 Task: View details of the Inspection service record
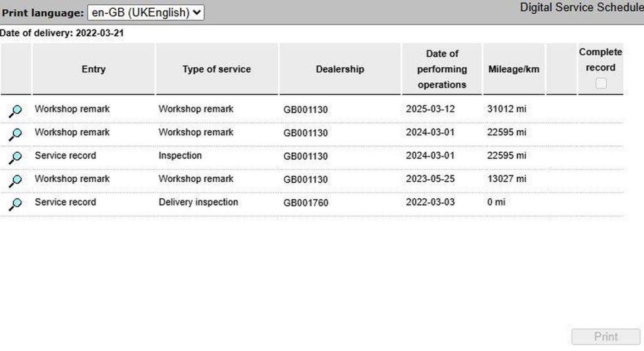pyautogui.click(x=16, y=157)
